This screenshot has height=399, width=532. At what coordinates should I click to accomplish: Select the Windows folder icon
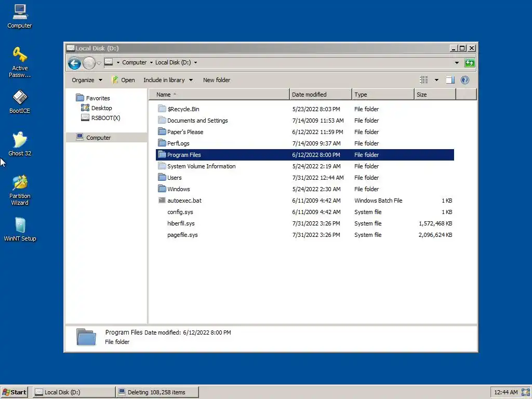coord(162,189)
